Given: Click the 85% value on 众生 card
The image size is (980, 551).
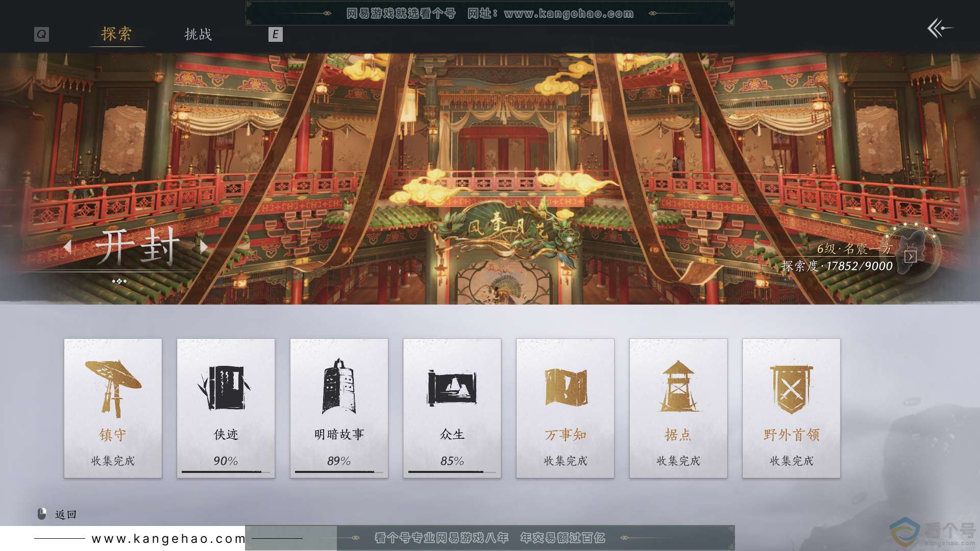Looking at the screenshot, I should coord(452,461).
